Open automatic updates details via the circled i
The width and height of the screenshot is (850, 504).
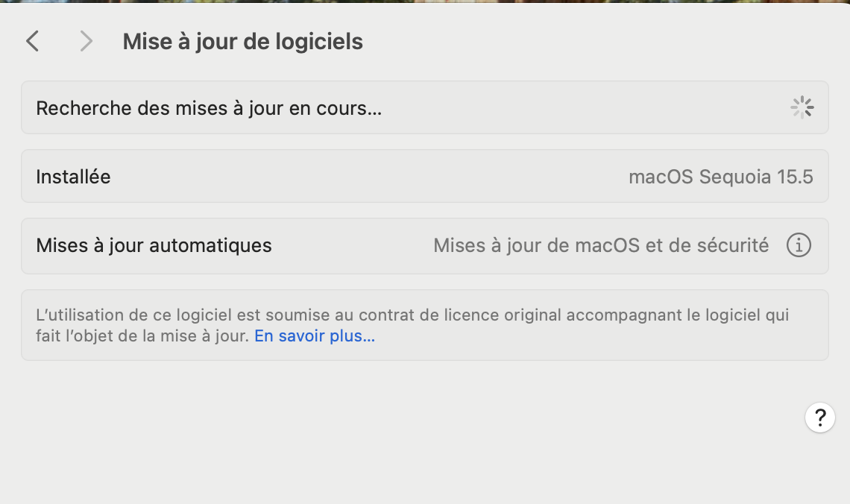click(799, 245)
